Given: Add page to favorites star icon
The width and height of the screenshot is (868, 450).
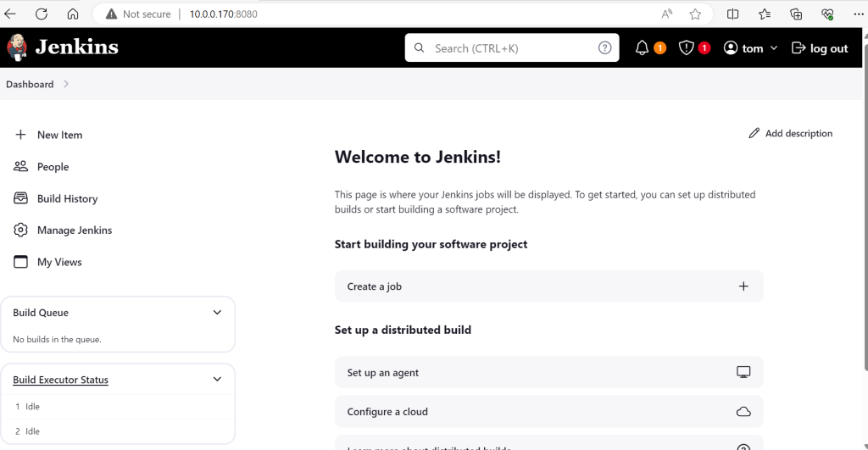Looking at the screenshot, I should point(695,14).
